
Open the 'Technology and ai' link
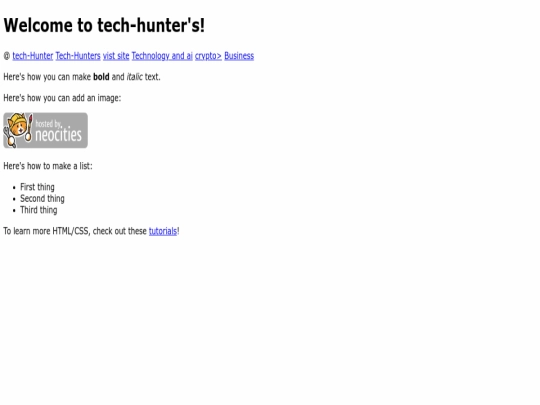[162, 56]
